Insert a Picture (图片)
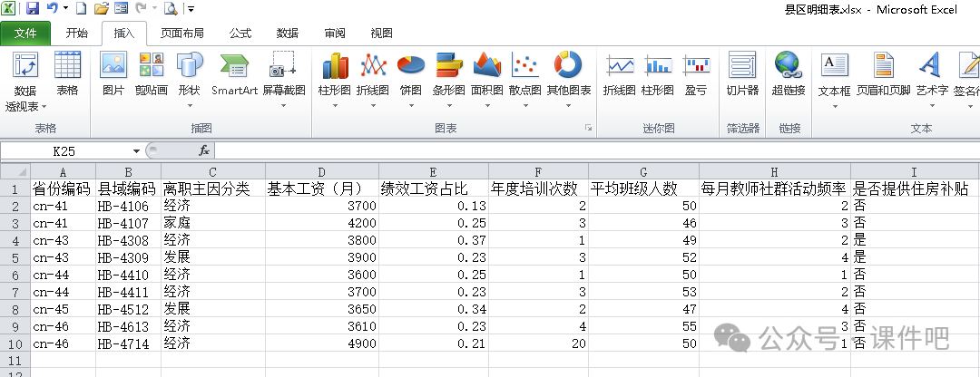This screenshot has height=377, width=980. (x=113, y=73)
